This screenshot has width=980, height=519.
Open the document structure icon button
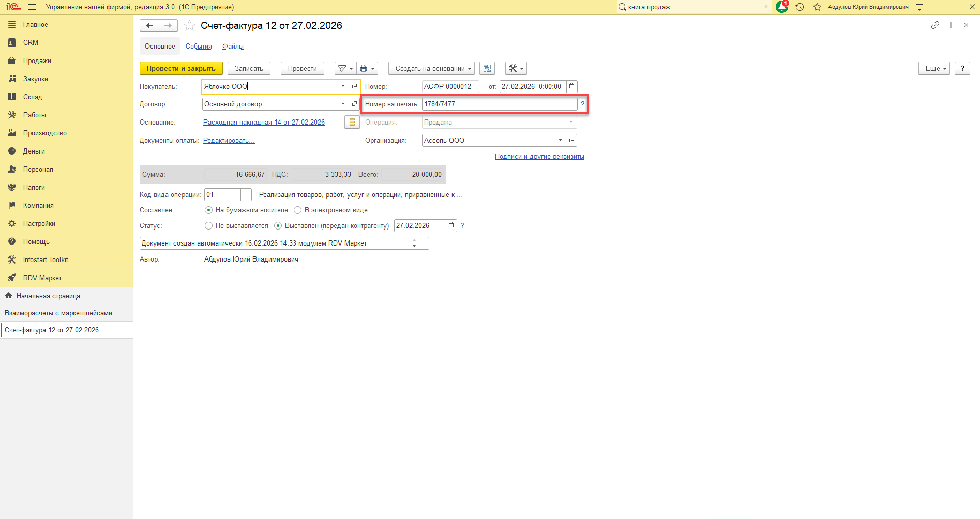click(x=487, y=68)
